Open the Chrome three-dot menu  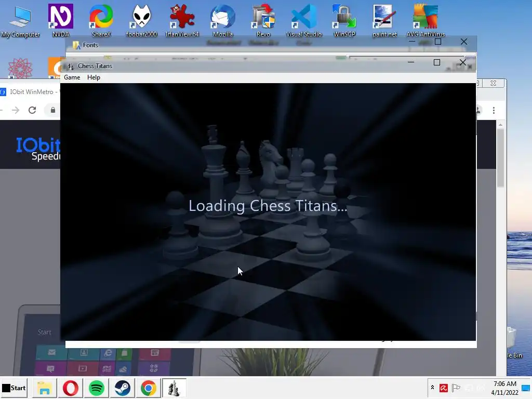494,110
